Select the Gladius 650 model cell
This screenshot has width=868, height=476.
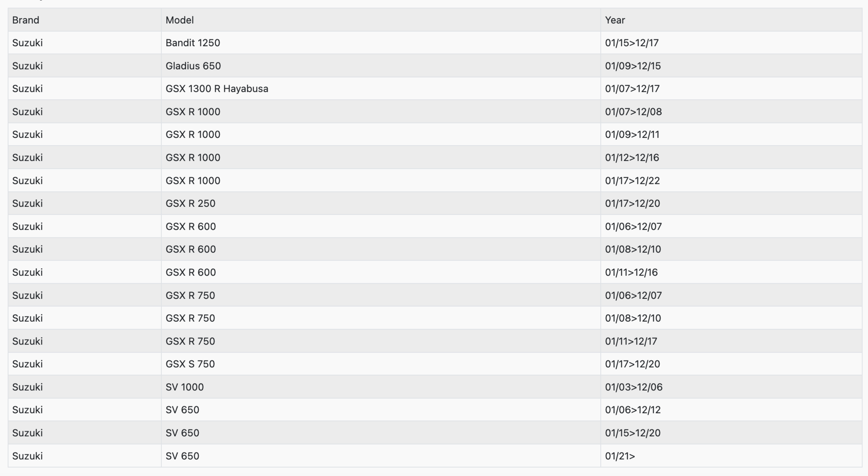click(193, 66)
